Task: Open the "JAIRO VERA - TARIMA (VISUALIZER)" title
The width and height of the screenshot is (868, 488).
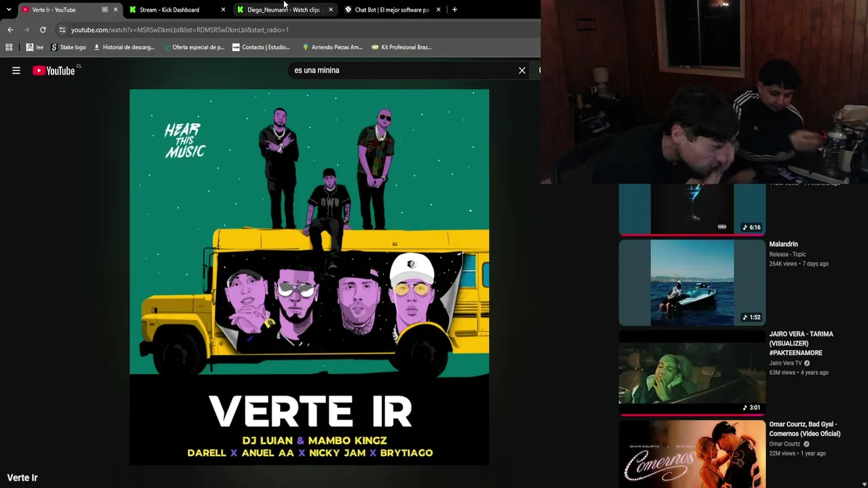Action: click(x=801, y=344)
